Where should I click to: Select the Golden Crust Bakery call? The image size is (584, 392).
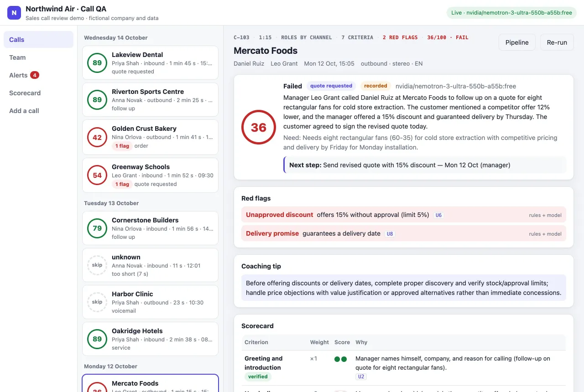click(150, 137)
